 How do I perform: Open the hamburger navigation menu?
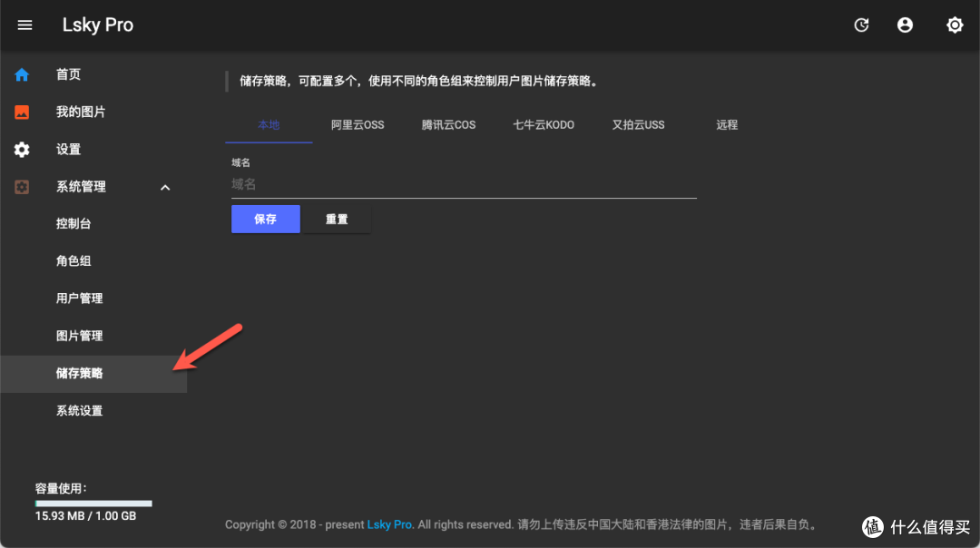point(24,25)
